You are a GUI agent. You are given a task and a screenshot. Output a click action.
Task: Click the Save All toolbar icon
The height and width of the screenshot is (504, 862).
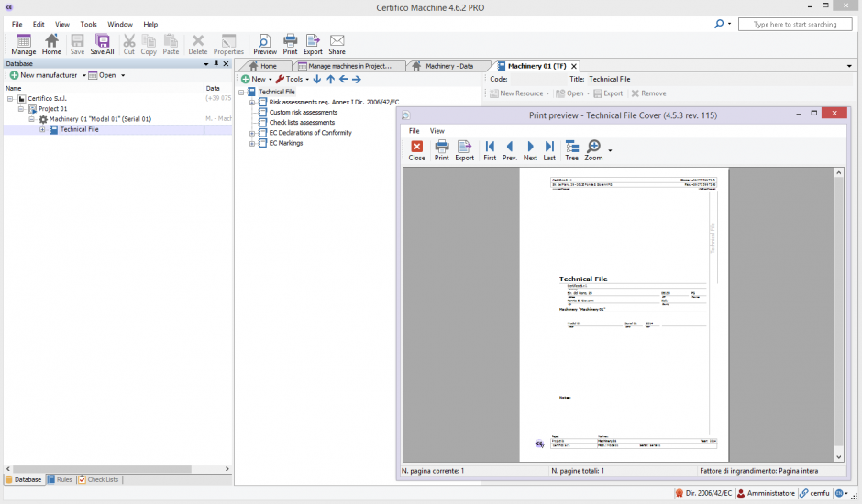pyautogui.click(x=103, y=44)
